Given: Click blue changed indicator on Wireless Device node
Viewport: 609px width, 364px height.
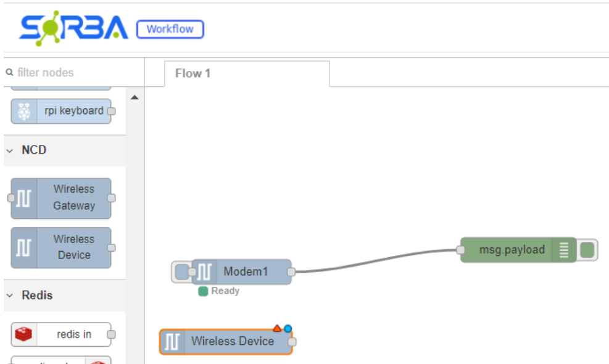Looking at the screenshot, I should coord(288,329).
